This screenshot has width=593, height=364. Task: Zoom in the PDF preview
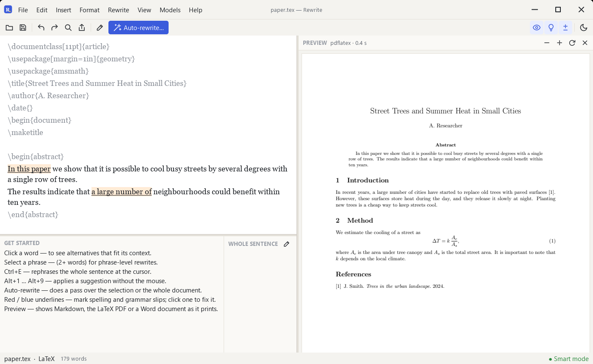point(560,43)
